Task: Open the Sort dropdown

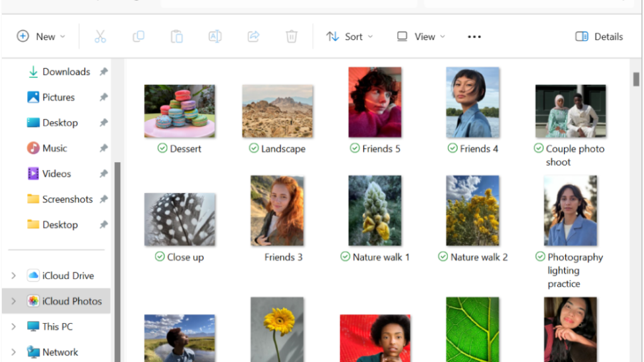Action: pos(349,36)
